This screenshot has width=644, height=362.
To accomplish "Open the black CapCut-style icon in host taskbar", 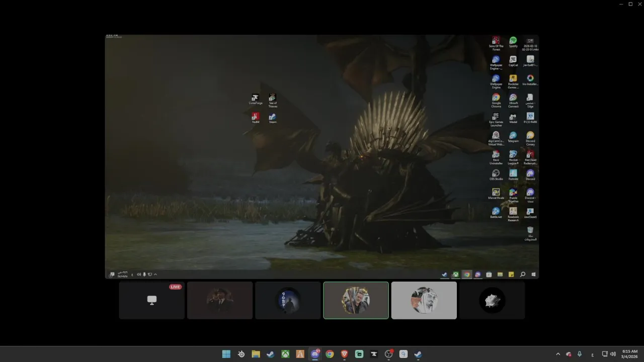I will [374, 354].
